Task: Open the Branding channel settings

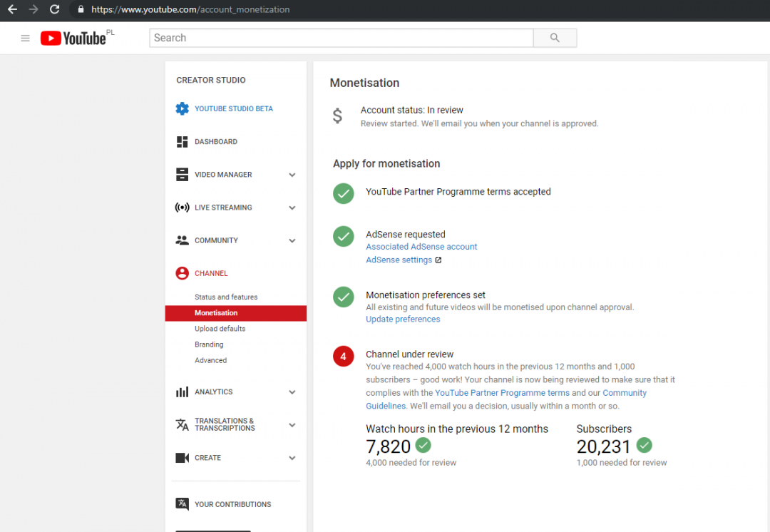Action: tap(209, 344)
